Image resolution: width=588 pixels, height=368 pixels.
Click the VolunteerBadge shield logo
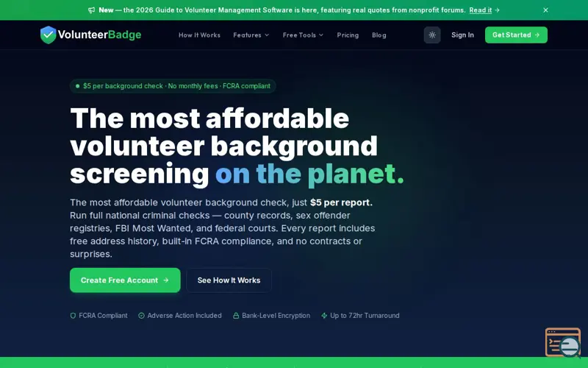tap(48, 35)
